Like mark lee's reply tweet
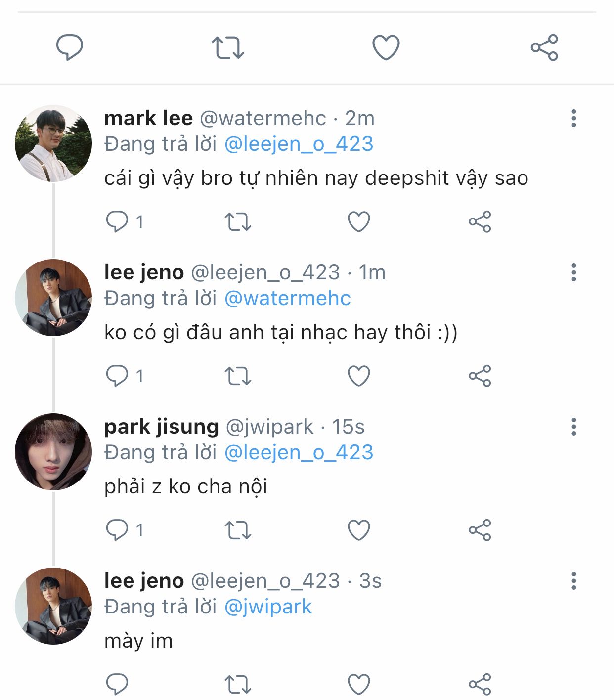The width and height of the screenshot is (614, 700). (x=359, y=221)
